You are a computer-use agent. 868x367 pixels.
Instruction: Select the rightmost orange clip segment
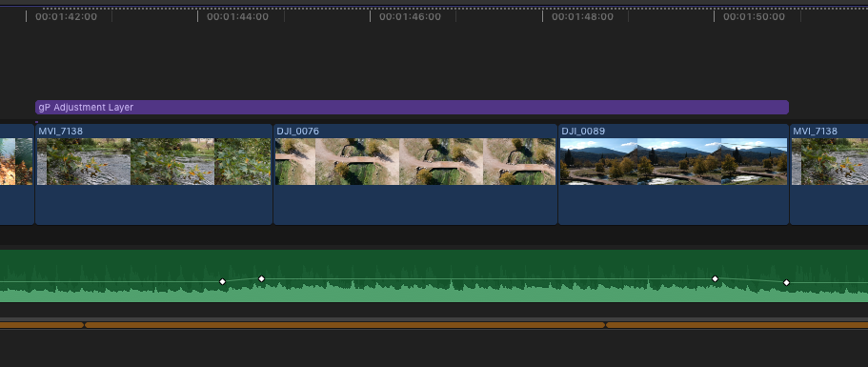click(737, 325)
